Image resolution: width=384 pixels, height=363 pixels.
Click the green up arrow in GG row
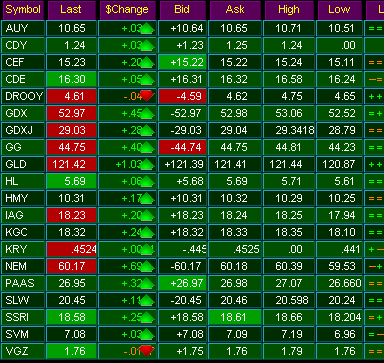click(146, 147)
